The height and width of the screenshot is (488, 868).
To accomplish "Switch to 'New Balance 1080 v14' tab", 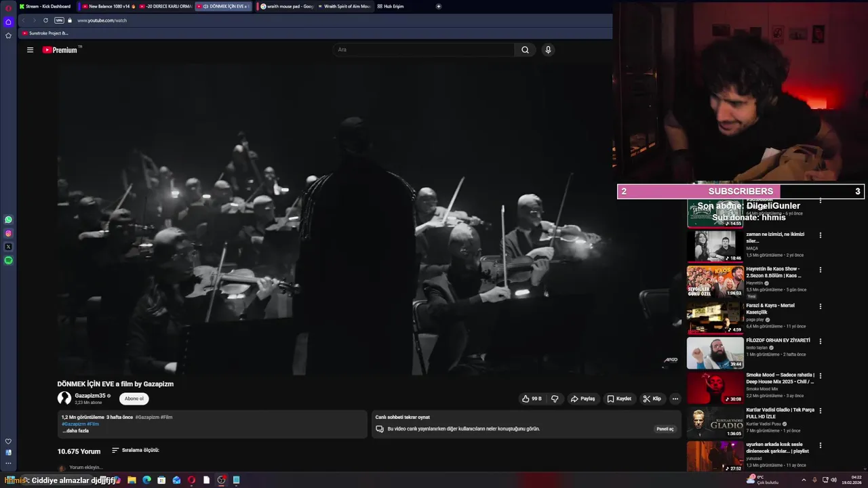I will (x=108, y=6).
